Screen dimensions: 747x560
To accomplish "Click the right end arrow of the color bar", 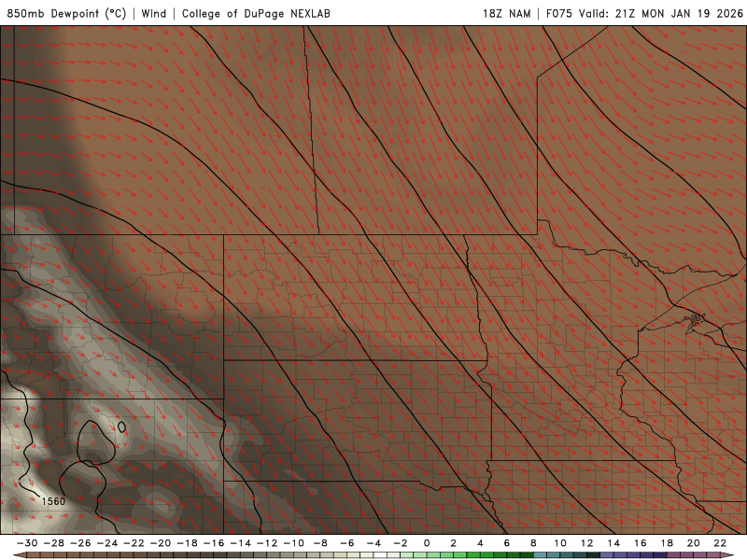I will click(x=727, y=555).
